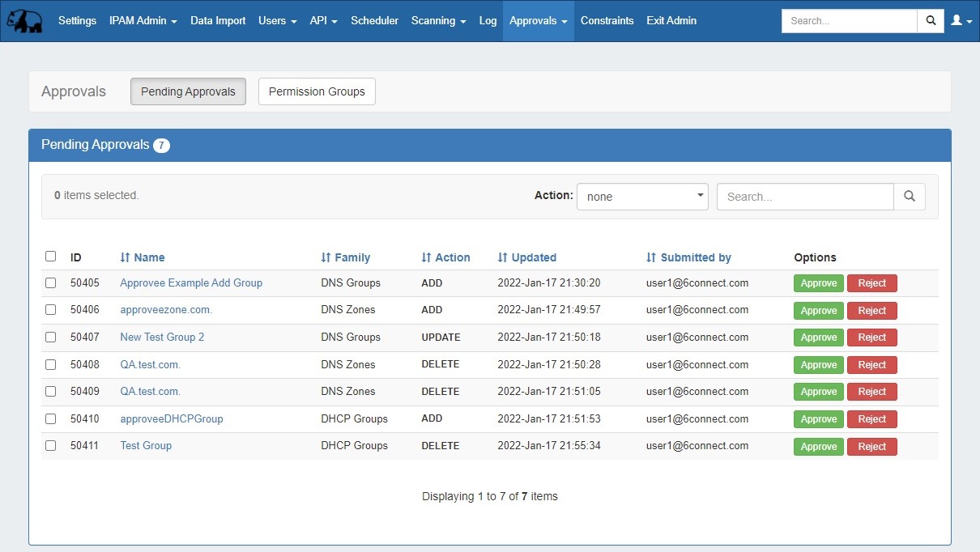Click the 6connect elephant logo icon

coord(24,21)
